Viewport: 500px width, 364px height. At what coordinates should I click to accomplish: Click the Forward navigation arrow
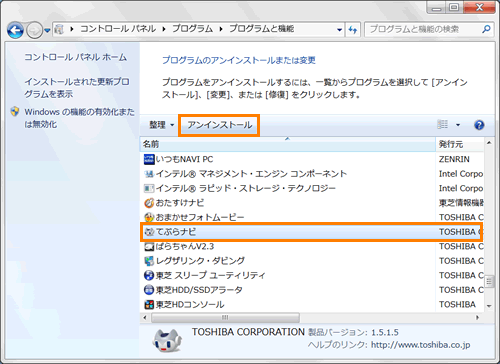(34, 30)
